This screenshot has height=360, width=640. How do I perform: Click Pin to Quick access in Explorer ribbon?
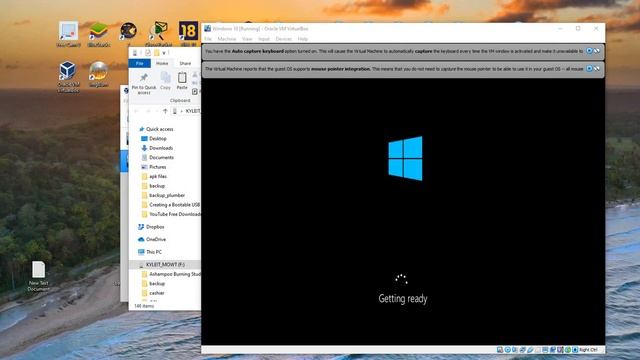point(144,84)
